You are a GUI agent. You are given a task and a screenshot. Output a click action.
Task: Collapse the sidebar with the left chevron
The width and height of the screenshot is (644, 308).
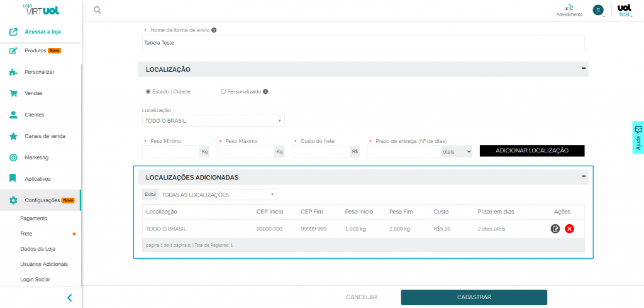(69, 297)
